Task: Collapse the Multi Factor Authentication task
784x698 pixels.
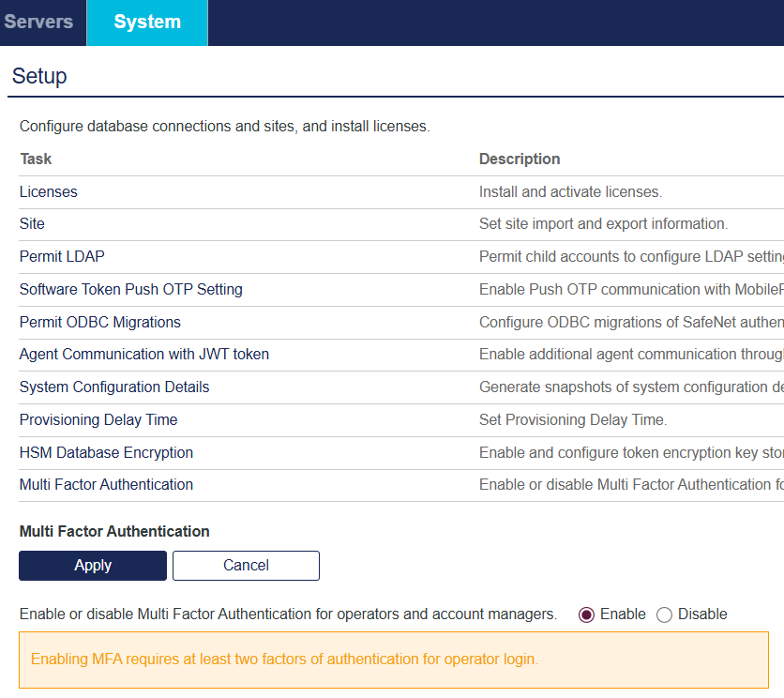Action: (106, 484)
